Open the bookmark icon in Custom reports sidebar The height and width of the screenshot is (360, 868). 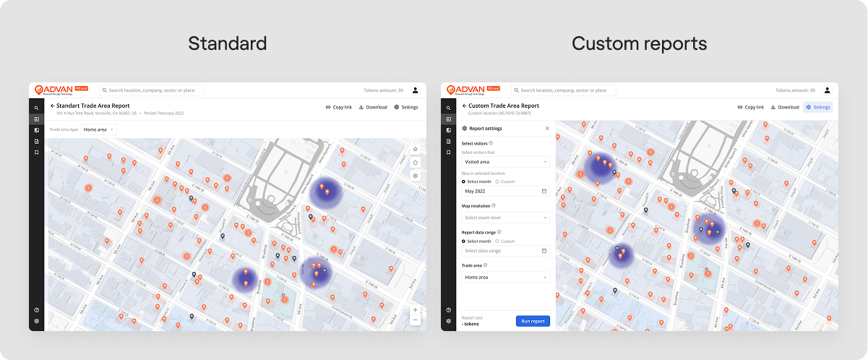448,153
